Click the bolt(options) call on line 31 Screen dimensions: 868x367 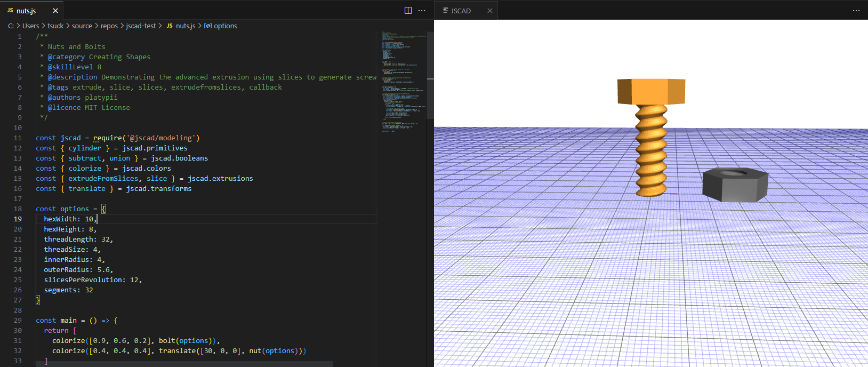187,340
